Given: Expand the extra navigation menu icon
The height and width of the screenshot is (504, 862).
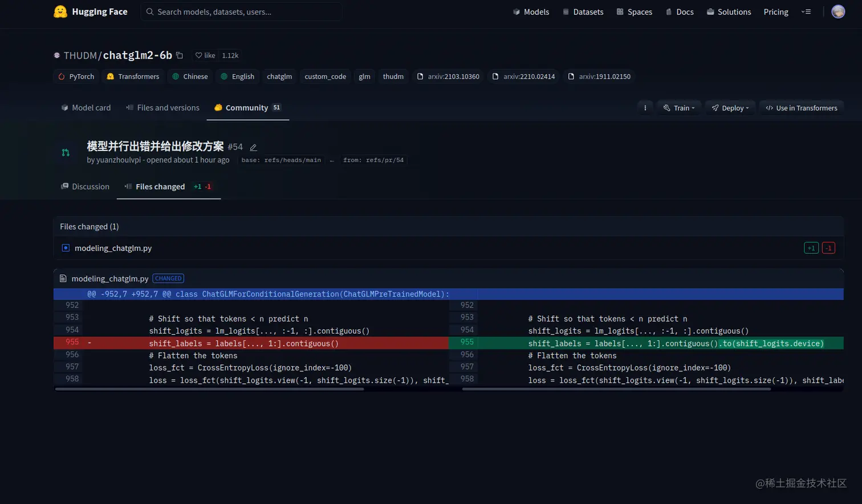Looking at the screenshot, I should click(806, 11).
